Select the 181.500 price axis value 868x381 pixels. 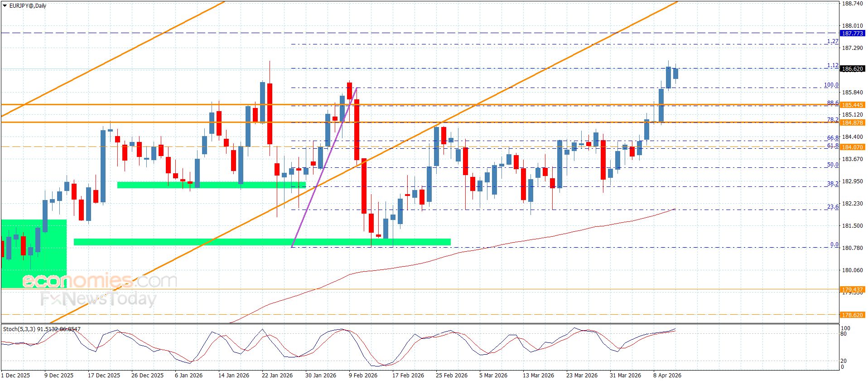click(852, 226)
